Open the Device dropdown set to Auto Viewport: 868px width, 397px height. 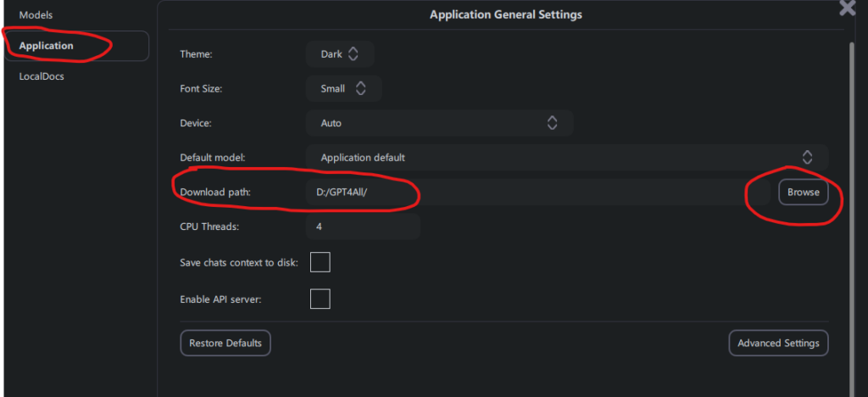click(x=439, y=123)
